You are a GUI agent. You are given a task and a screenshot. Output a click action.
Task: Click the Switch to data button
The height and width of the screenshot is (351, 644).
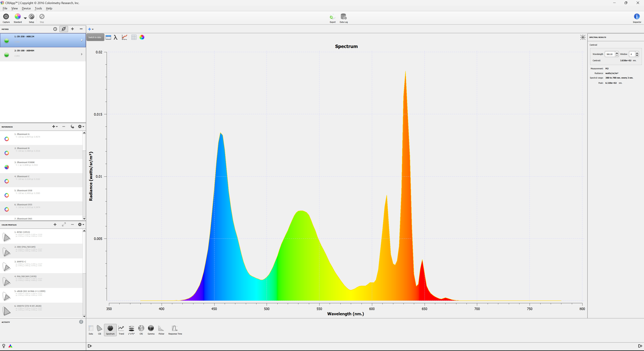pyautogui.click(x=95, y=37)
